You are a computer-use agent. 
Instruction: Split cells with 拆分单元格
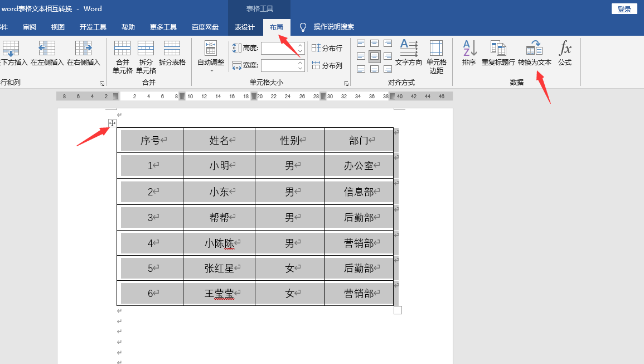(146, 57)
